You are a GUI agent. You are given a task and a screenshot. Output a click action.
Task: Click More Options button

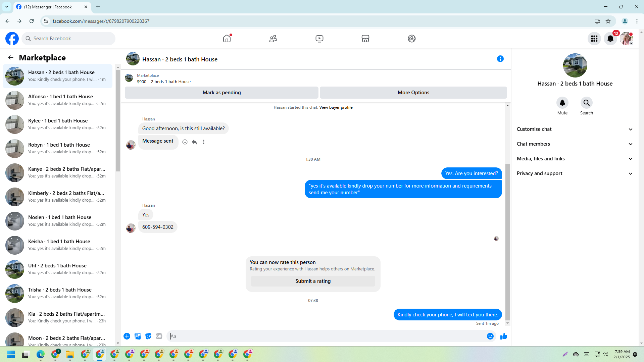(413, 93)
